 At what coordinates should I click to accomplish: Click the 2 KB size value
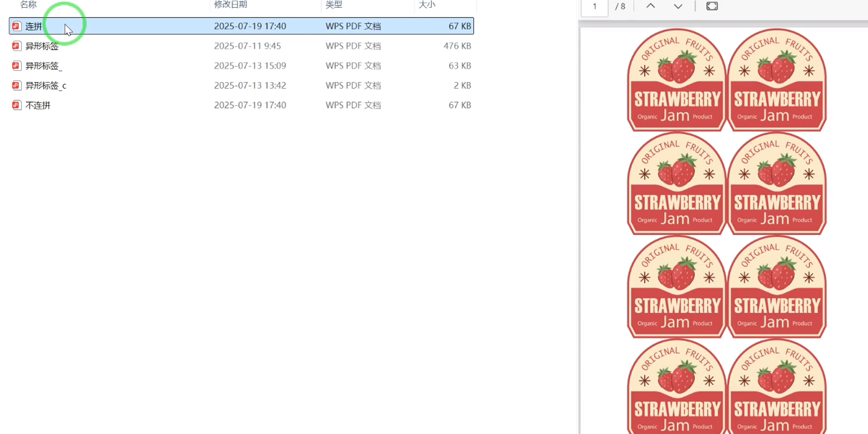pos(463,86)
